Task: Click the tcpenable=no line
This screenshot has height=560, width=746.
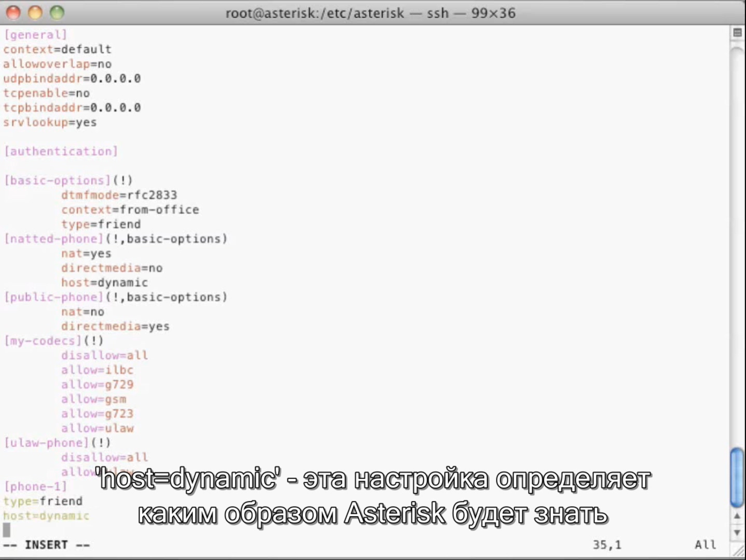Action: 46,93
